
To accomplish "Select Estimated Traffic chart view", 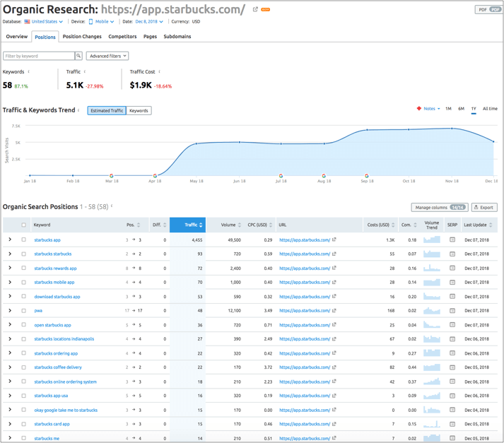I will [107, 110].
